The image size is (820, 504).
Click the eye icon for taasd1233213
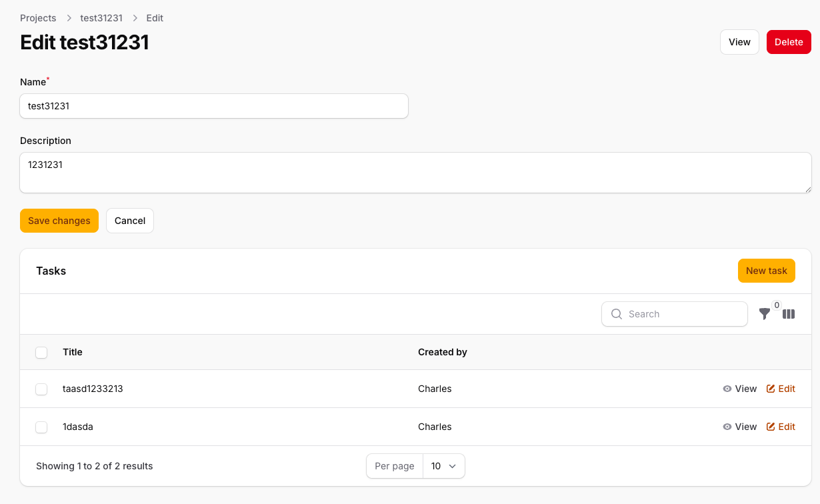pyautogui.click(x=727, y=389)
